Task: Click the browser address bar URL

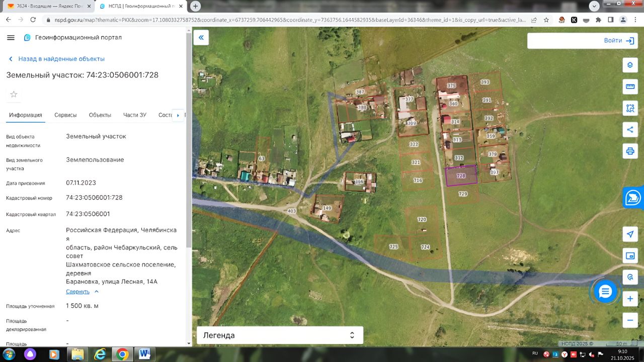Action: tap(290, 20)
